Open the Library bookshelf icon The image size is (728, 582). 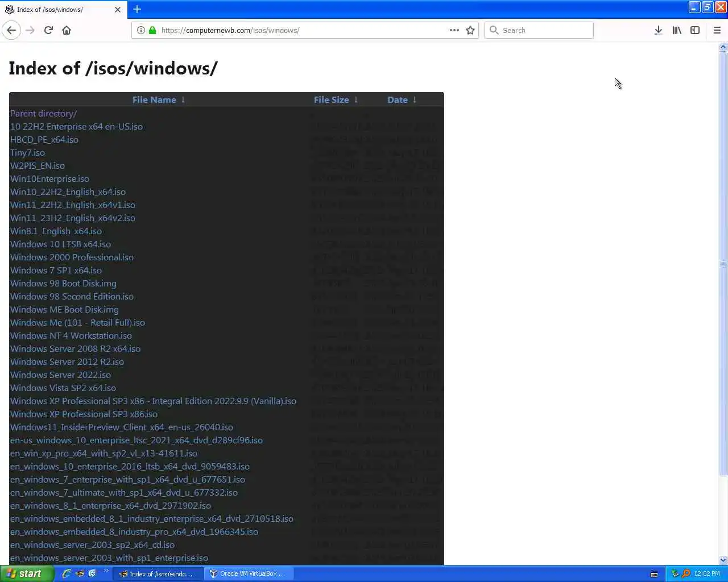click(677, 30)
